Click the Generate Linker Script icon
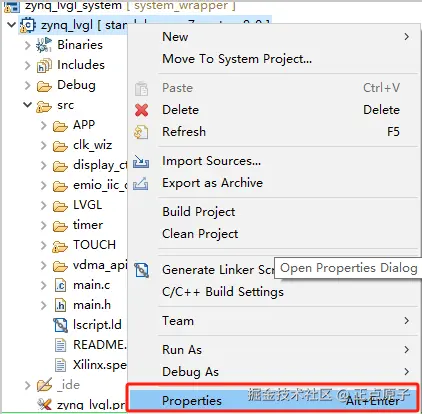 [141, 270]
